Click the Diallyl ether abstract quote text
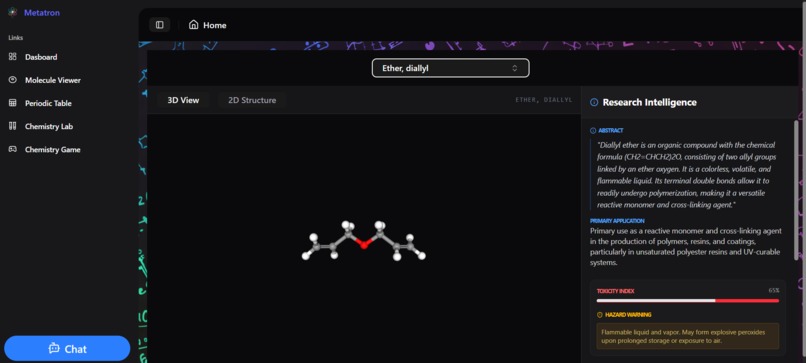Screen dimensions: 806x363 click(x=687, y=175)
